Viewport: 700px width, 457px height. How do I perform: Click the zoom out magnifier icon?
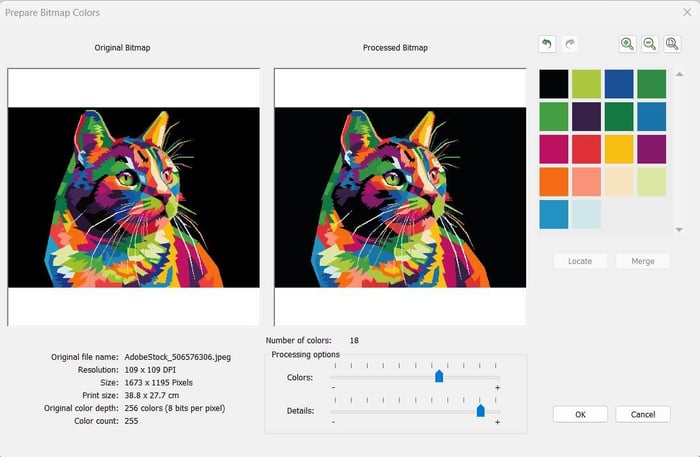click(650, 44)
